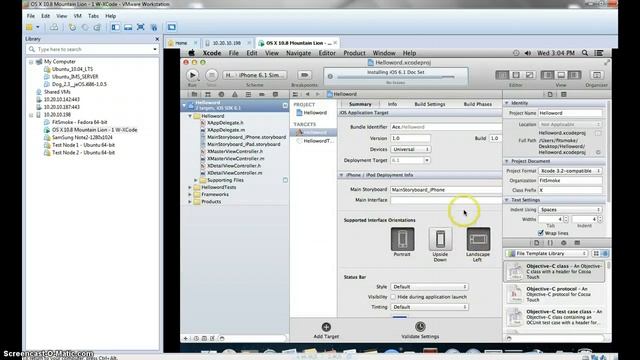The height and width of the screenshot is (360, 640).
Task: Show the Symbol navigator icon
Action: [x=208, y=94]
